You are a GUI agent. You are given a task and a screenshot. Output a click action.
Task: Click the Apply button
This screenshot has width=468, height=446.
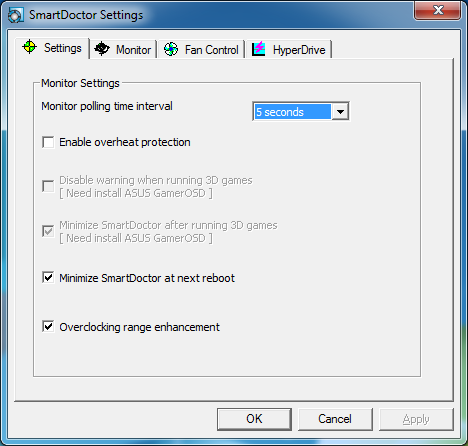416,419
